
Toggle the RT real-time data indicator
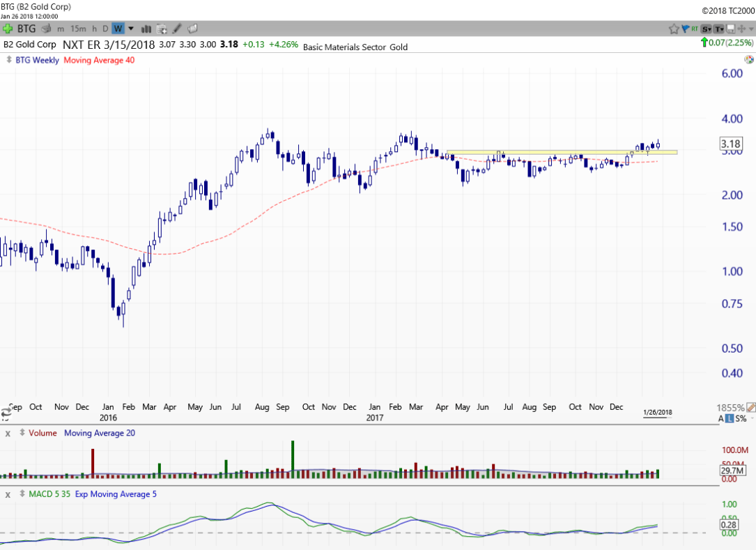[x=695, y=29]
